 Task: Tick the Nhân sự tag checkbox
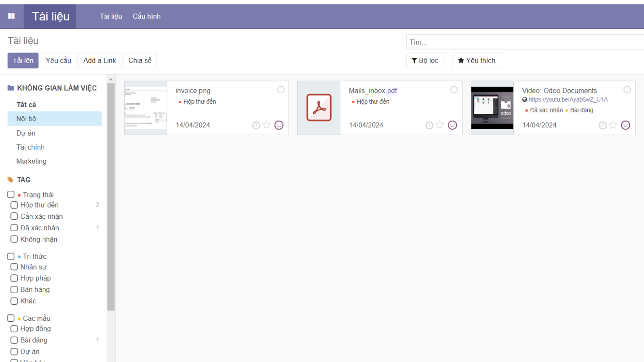pos(14,267)
